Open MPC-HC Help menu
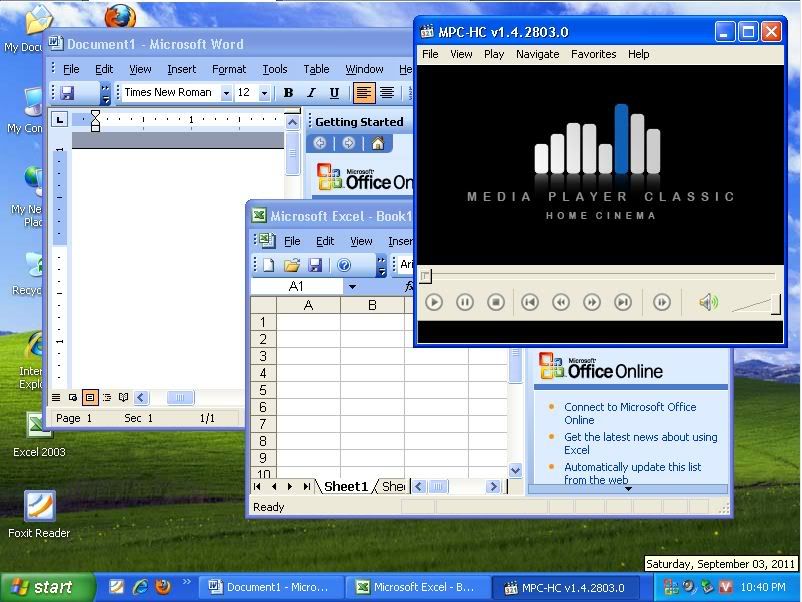Image resolution: width=802 pixels, height=602 pixels. point(638,54)
